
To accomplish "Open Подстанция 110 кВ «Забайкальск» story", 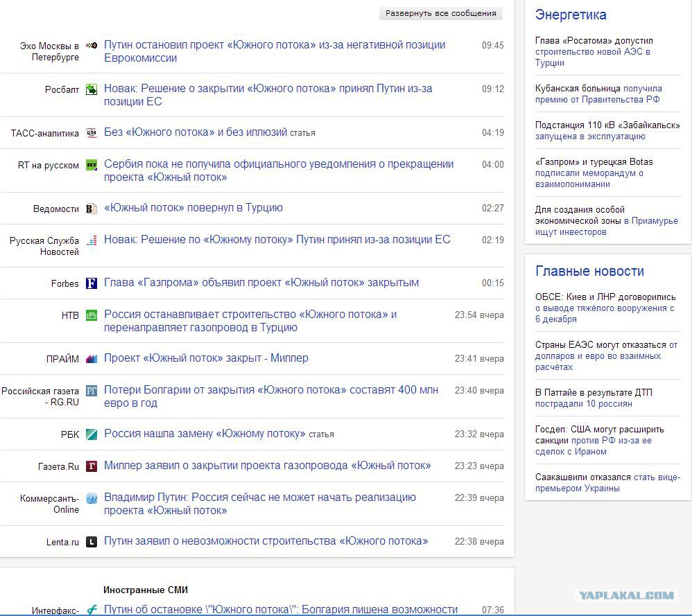I will point(607,130).
